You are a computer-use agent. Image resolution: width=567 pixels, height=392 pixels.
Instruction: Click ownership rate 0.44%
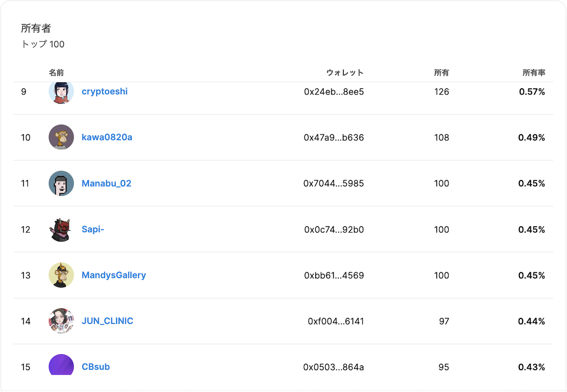click(532, 321)
